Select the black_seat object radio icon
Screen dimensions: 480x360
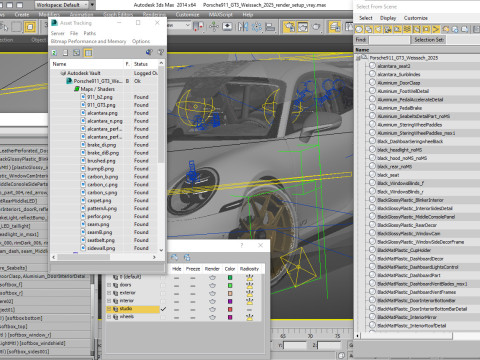pyautogui.click(x=373, y=174)
